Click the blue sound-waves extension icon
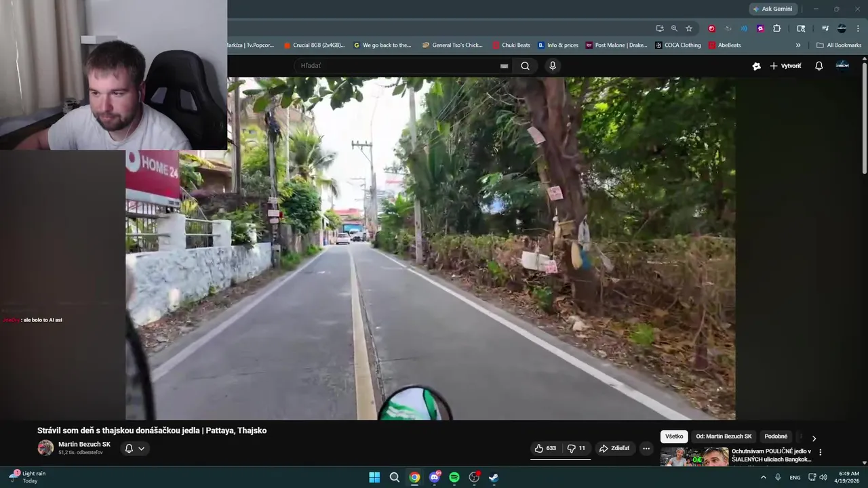Viewport: 868px width, 488px height. [744, 28]
